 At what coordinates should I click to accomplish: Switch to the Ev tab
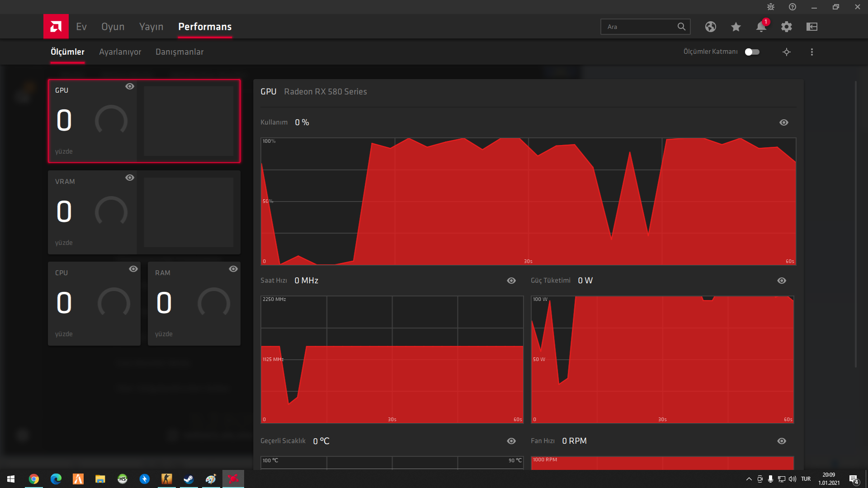(x=81, y=27)
